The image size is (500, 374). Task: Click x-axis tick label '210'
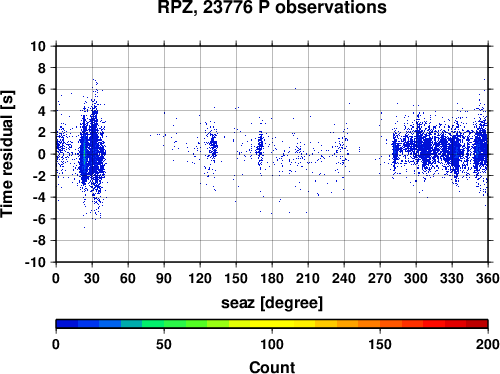(x=308, y=278)
